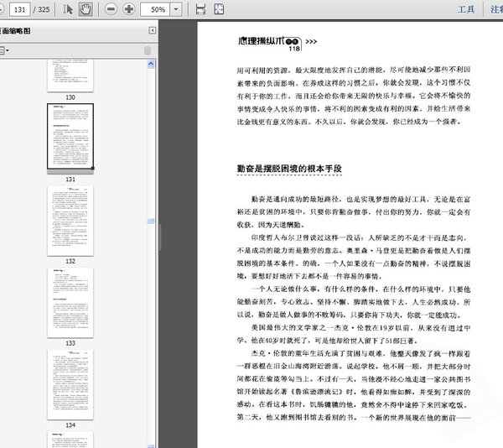Click the total page count 325
Screen dimensions: 503x448
(44, 9)
